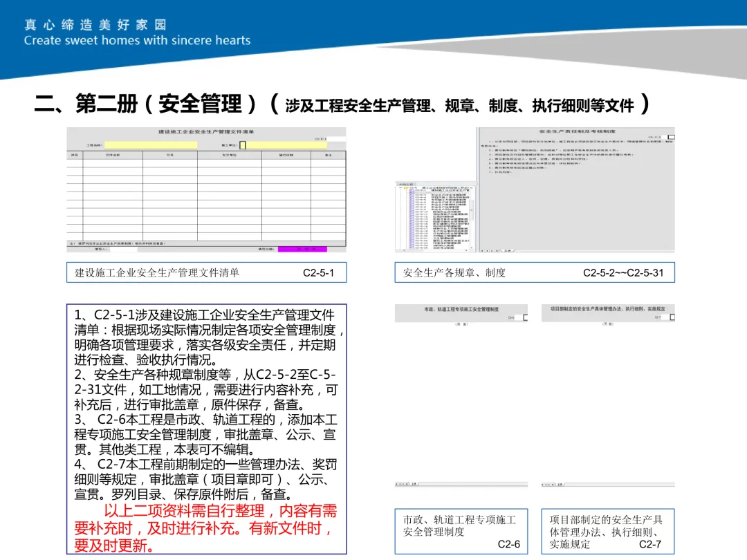The width and height of the screenshot is (747, 560).
Task: Select the label box 项目部制定的安全生产具体管理办法 C2-7
Action: pos(608,532)
